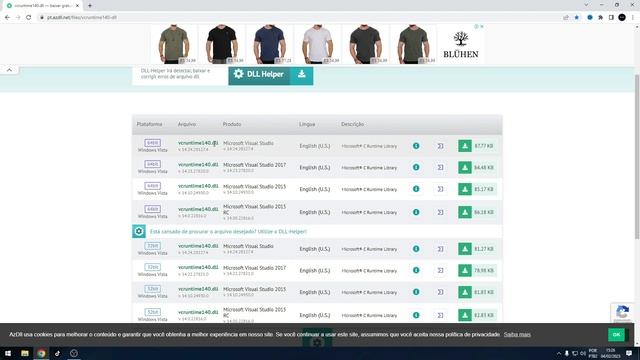Viewport: 640px width, 360px height.
Task: Click the white t-shirt ad thumbnail
Action: pyautogui.click(x=317, y=44)
